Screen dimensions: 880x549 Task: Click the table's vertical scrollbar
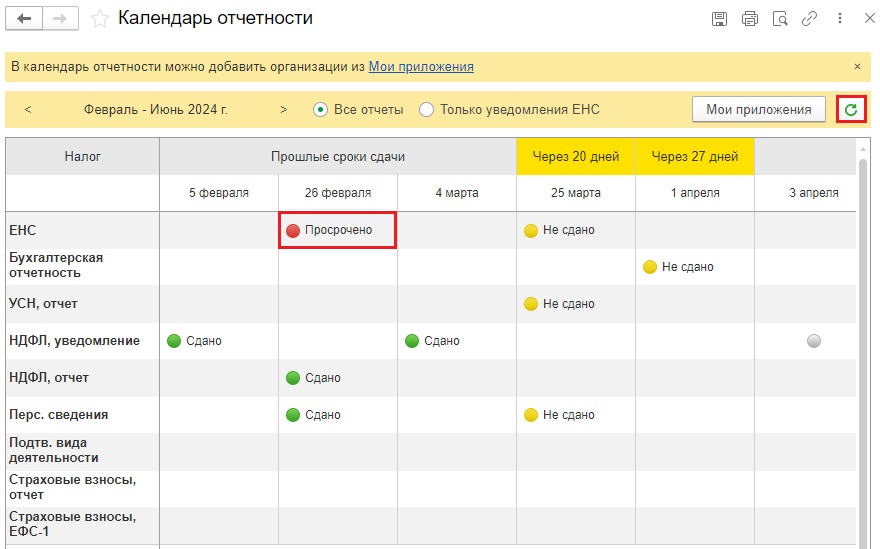coord(863,354)
